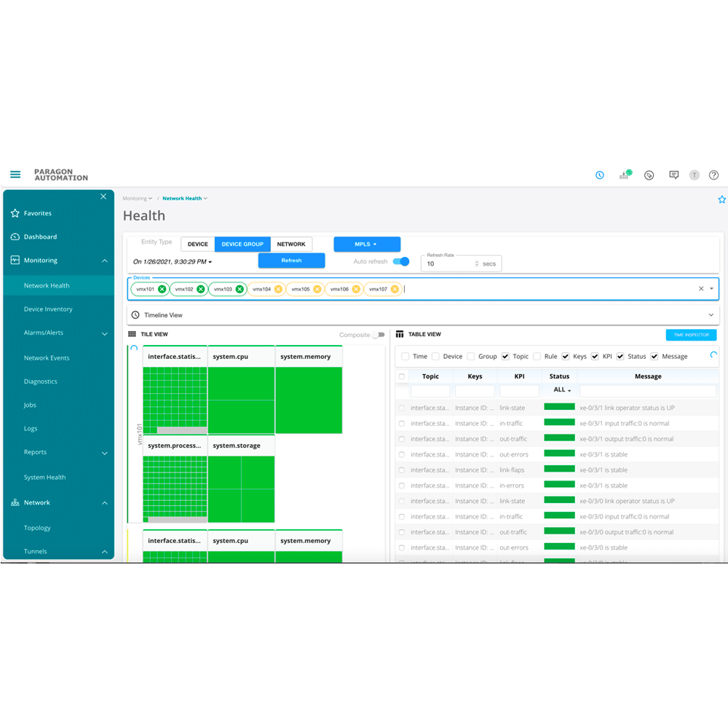
Task: Expand the Devices list dropdown arrow
Action: [712, 289]
